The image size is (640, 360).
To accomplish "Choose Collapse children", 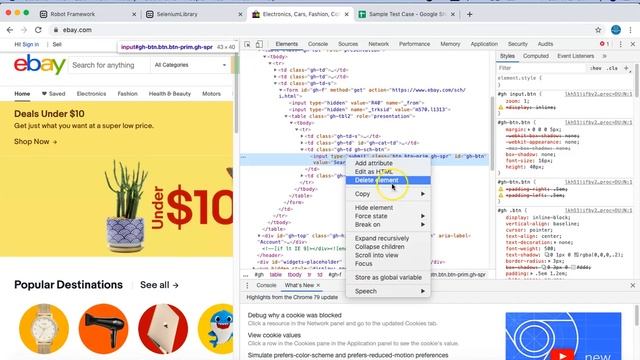I will coord(388,247).
